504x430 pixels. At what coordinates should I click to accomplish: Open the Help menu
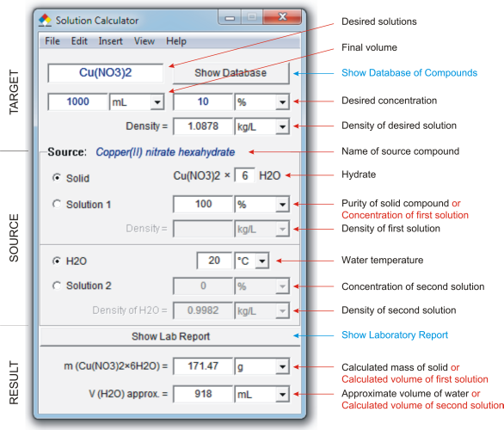point(176,41)
